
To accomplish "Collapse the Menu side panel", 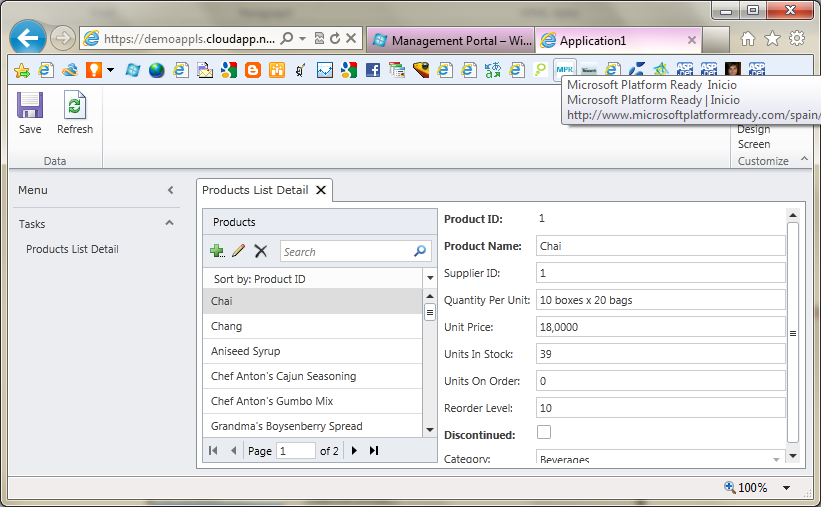I will [x=170, y=190].
